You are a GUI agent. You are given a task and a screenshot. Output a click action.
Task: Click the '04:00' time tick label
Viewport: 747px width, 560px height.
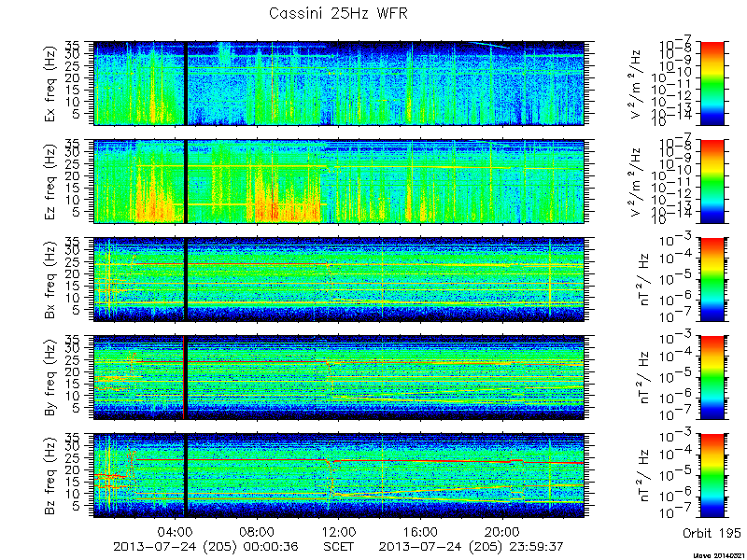point(176,531)
